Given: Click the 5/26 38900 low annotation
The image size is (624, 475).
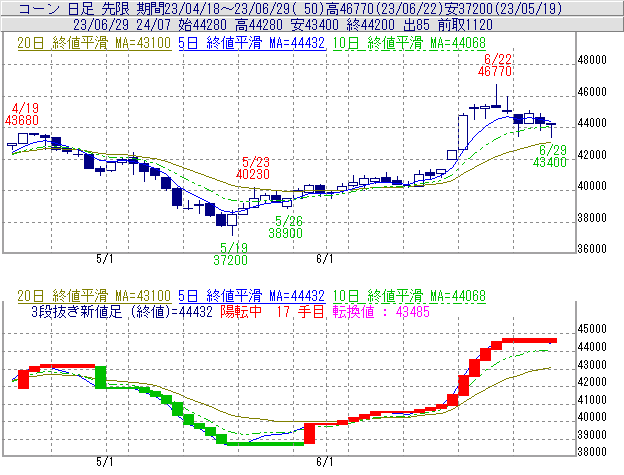Looking at the screenshot, I should pos(286,227).
